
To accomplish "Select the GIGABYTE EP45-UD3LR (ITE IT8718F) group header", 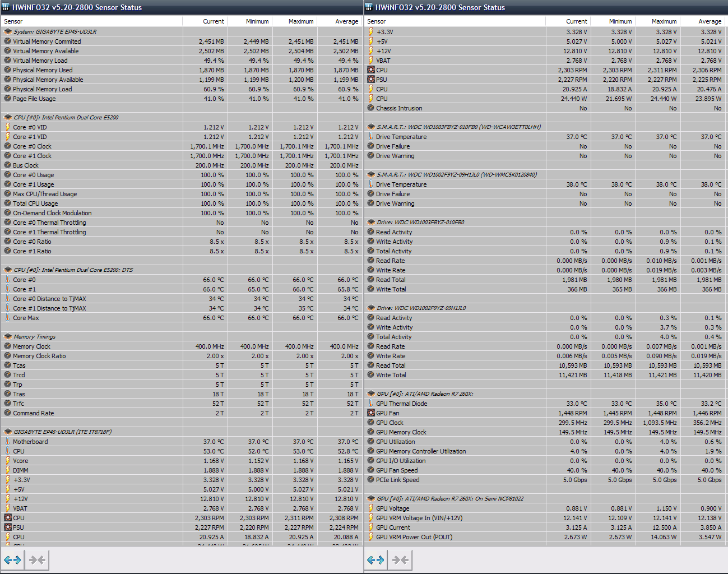I will pos(62,432).
